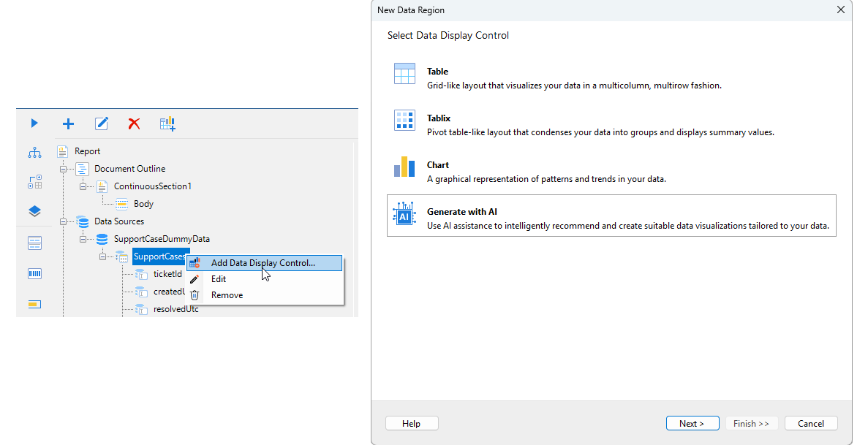Click the add data region toolbar icon
Viewport: 868px width, 445px height.
(x=167, y=123)
